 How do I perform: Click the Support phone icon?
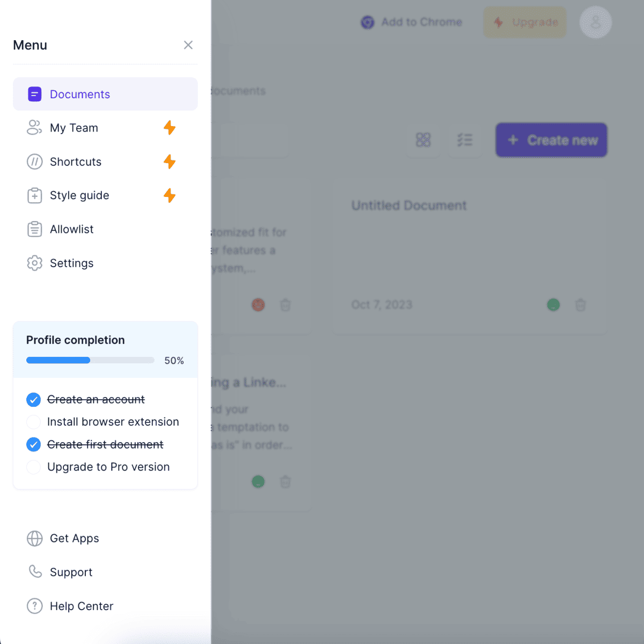[x=34, y=572]
